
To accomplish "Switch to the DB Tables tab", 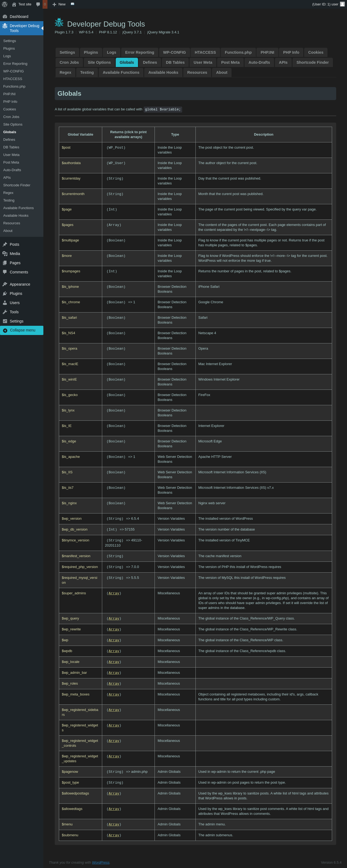I will point(175,63).
